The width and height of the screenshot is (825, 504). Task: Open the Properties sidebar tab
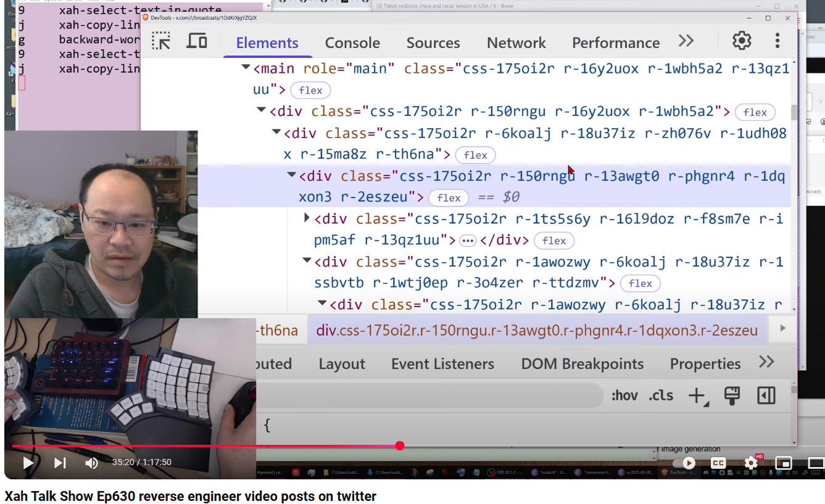pyautogui.click(x=705, y=364)
